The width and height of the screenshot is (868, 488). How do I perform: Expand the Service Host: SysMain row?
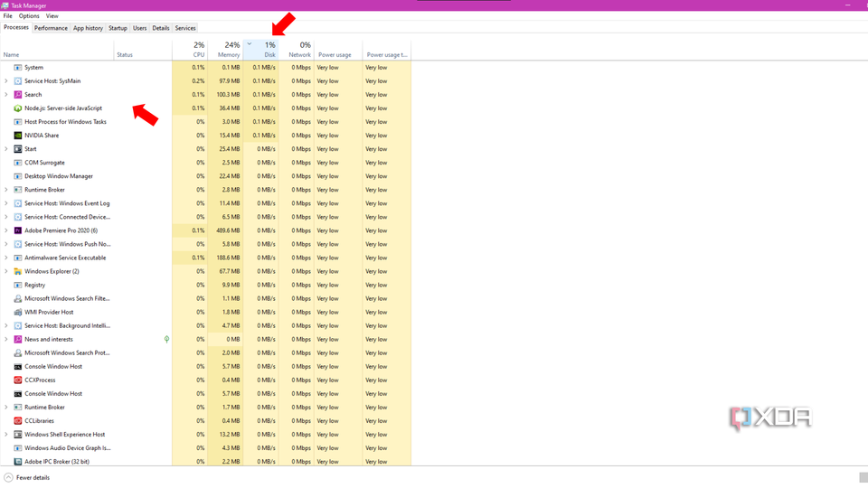point(6,80)
